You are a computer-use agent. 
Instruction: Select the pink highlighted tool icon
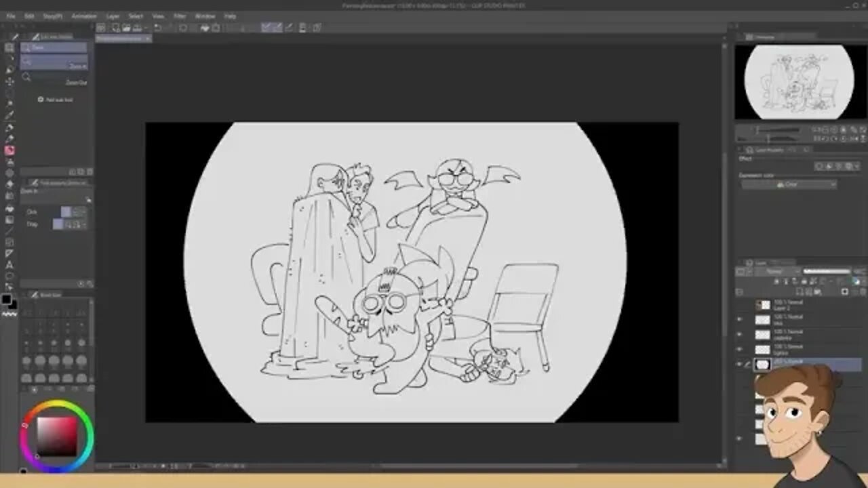click(9, 150)
